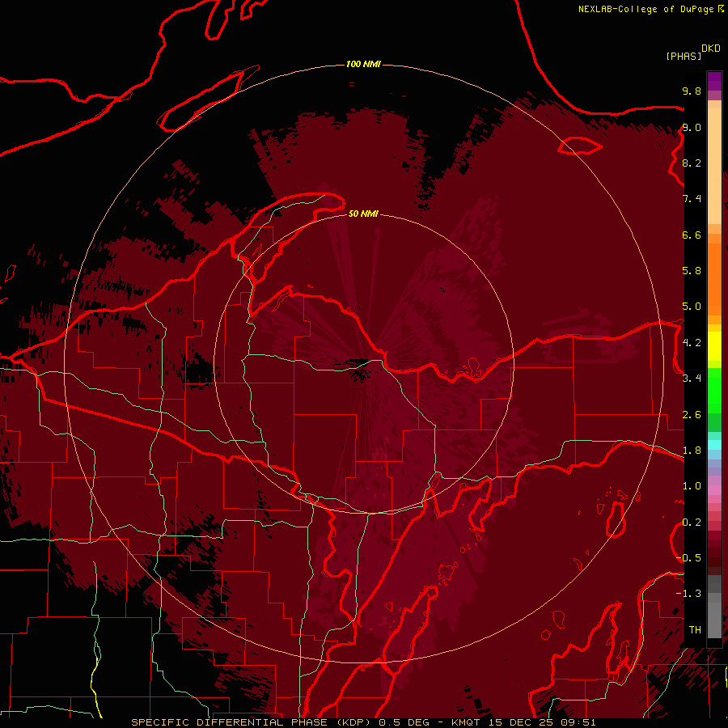This screenshot has width=728, height=728.
Task: Pick the purple segment atop the color bar
Action: [x=714, y=81]
